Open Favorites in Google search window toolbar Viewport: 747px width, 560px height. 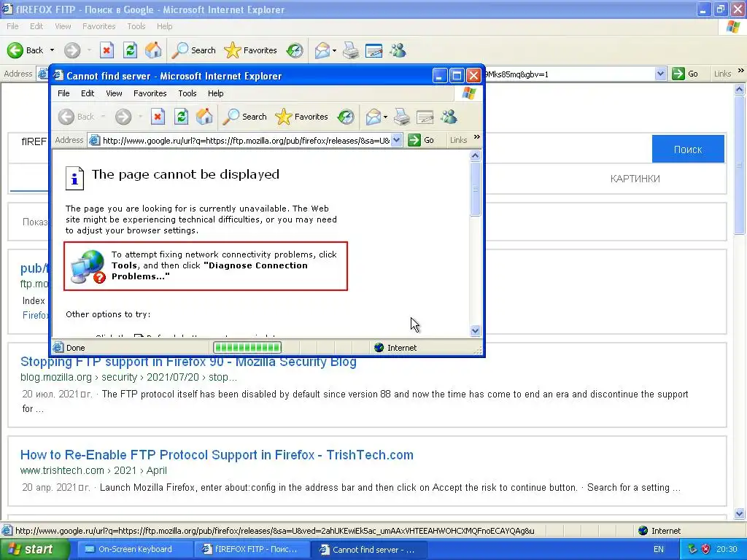tap(251, 50)
